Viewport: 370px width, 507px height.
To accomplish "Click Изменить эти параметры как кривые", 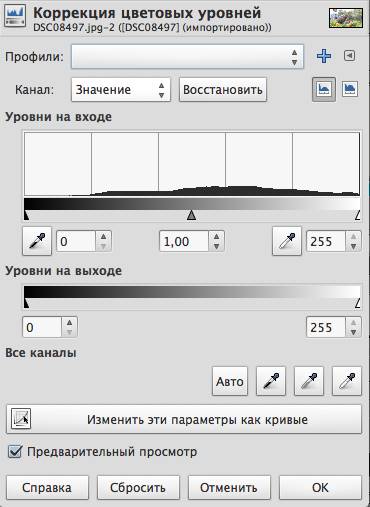I will click(x=184, y=419).
